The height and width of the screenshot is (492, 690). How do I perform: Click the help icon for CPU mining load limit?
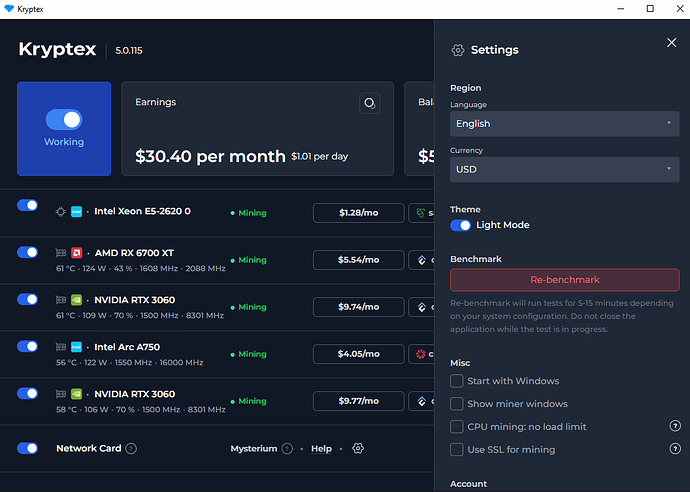pos(675,426)
